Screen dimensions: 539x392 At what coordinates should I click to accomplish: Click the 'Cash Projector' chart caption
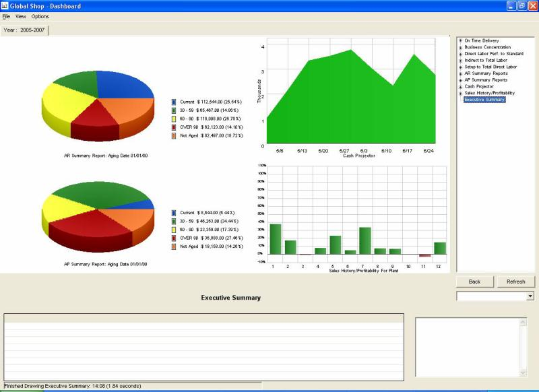point(359,156)
